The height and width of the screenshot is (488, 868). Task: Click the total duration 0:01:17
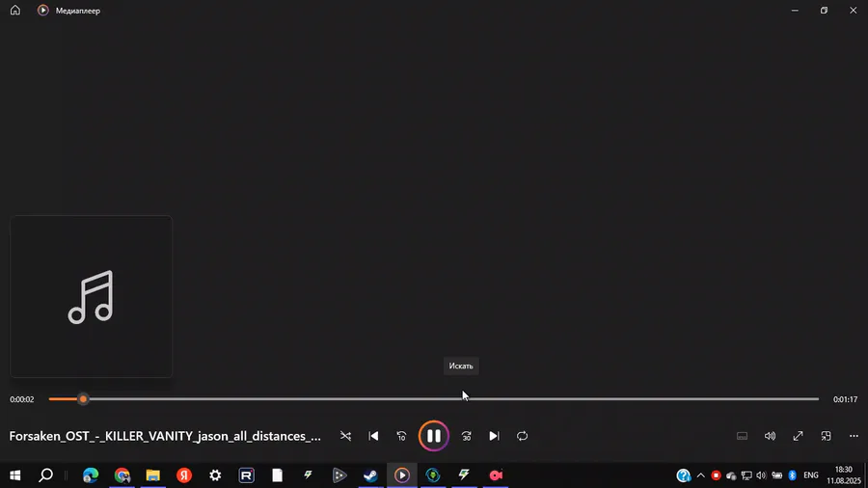point(845,399)
